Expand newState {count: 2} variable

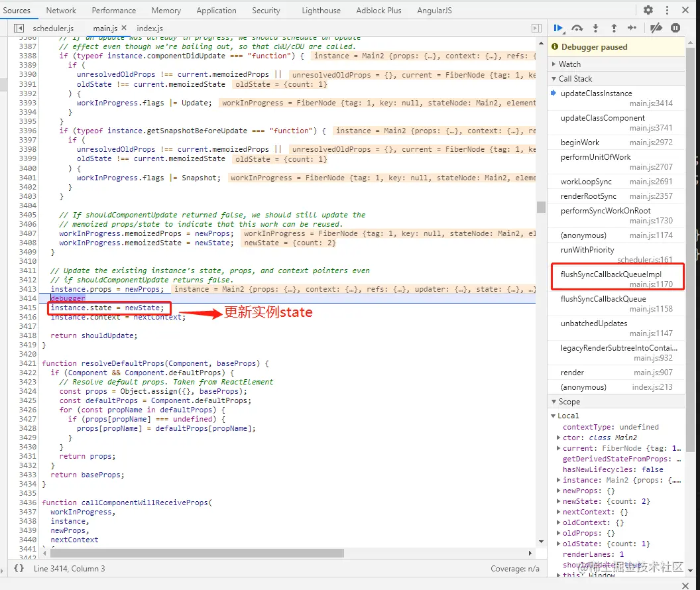click(x=558, y=501)
